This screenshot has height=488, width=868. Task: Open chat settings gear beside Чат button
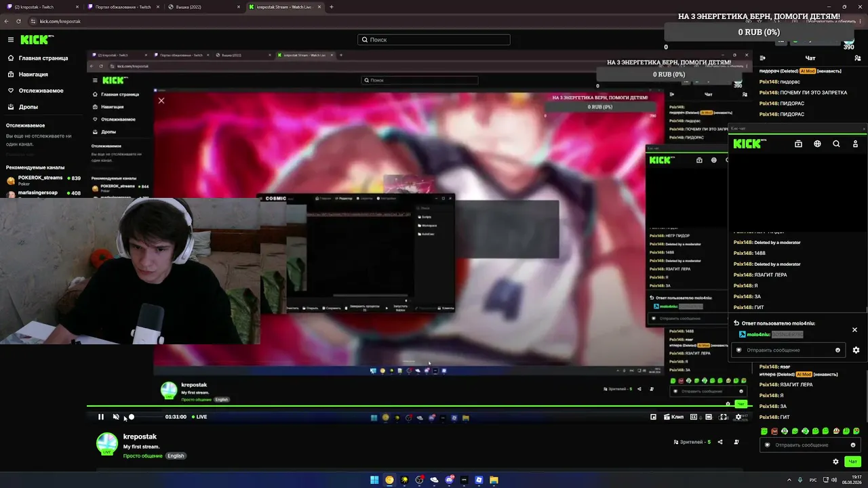pos(835,462)
